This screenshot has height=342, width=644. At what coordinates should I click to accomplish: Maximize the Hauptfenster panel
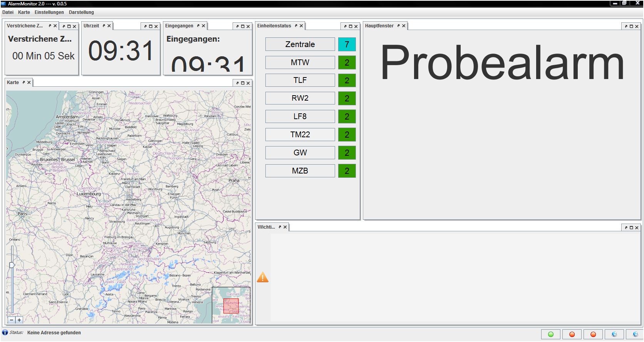[631, 27]
